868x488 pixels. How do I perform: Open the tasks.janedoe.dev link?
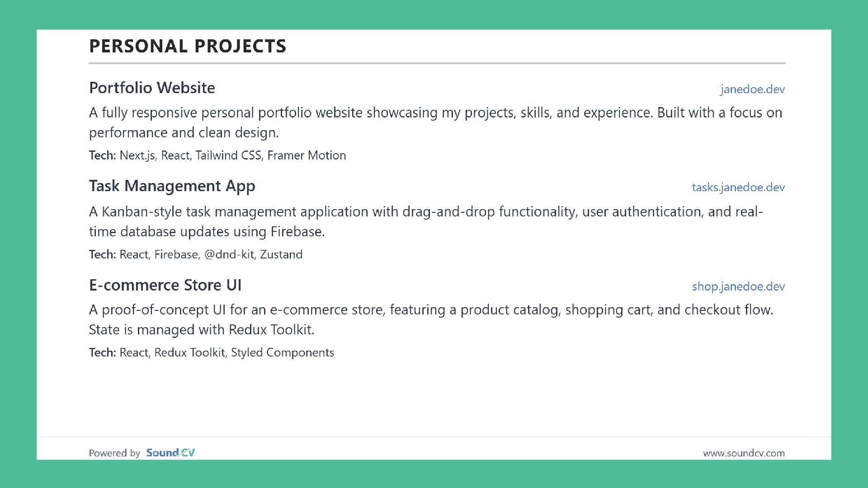click(738, 188)
